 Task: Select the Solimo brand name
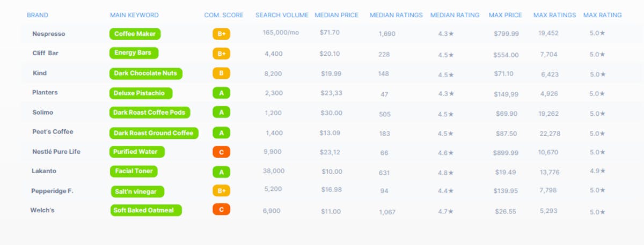(43, 113)
